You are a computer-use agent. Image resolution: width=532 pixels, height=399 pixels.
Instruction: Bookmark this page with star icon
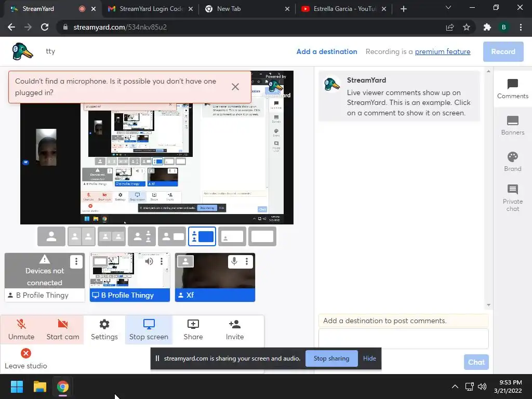tap(467, 27)
